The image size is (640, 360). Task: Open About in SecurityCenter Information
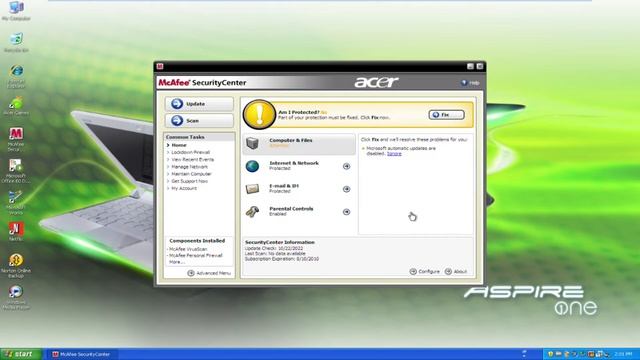pyautogui.click(x=456, y=271)
